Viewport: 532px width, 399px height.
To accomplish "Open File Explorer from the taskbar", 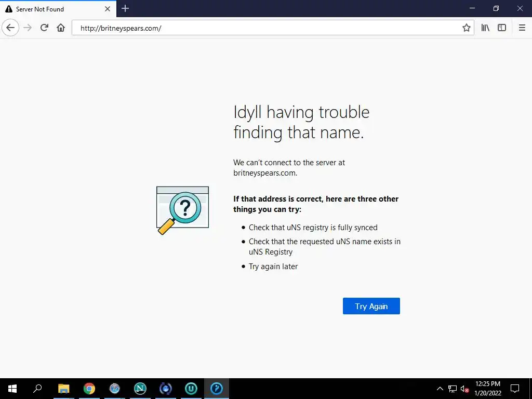I will click(63, 389).
